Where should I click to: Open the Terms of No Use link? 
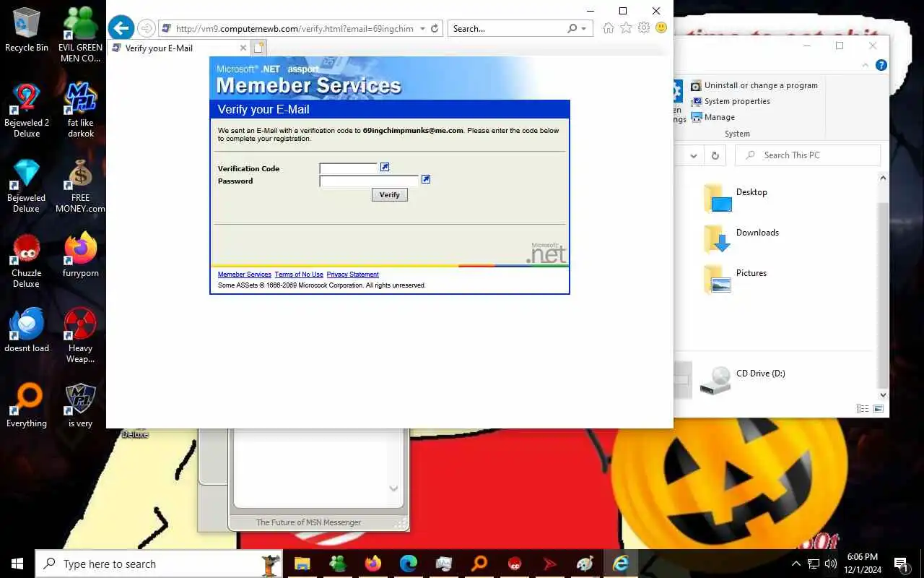(x=299, y=275)
